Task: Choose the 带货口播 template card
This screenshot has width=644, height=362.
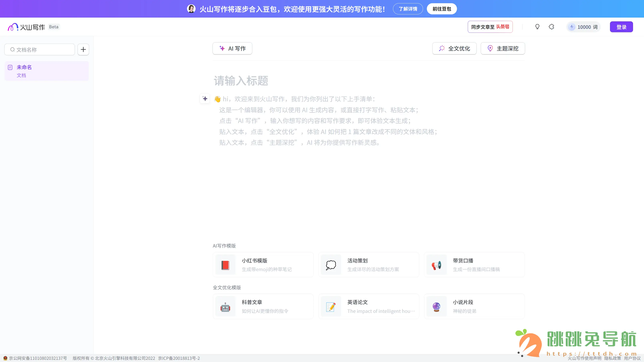Action: coord(474,265)
